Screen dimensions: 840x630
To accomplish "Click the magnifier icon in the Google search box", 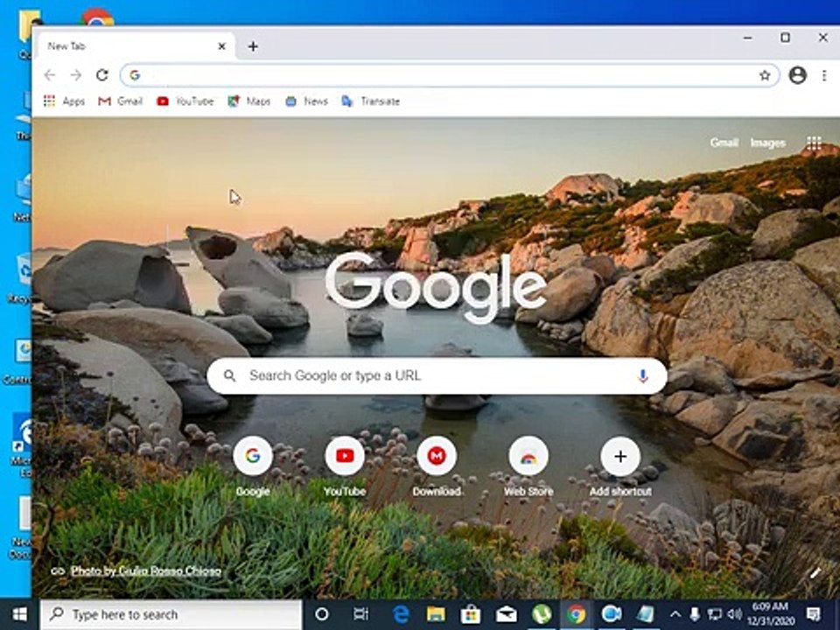I will click(x=230, y=376).
